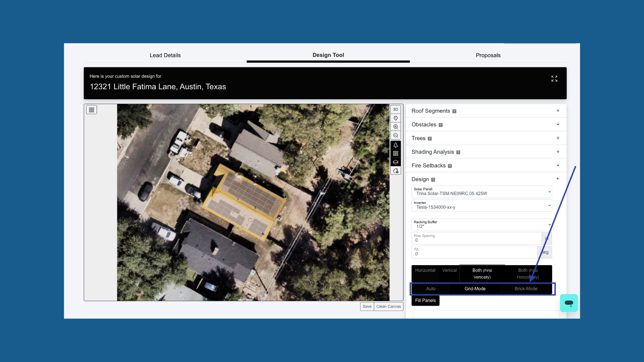Zoom out on the map
644x362 pixels.
[395, 135]
